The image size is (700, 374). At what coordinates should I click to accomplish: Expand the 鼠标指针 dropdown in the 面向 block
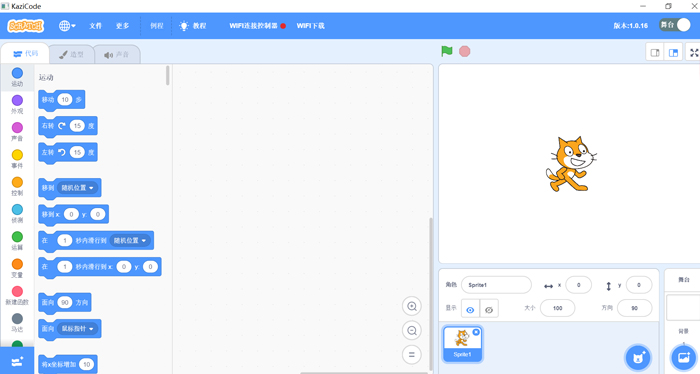point(79,329)
